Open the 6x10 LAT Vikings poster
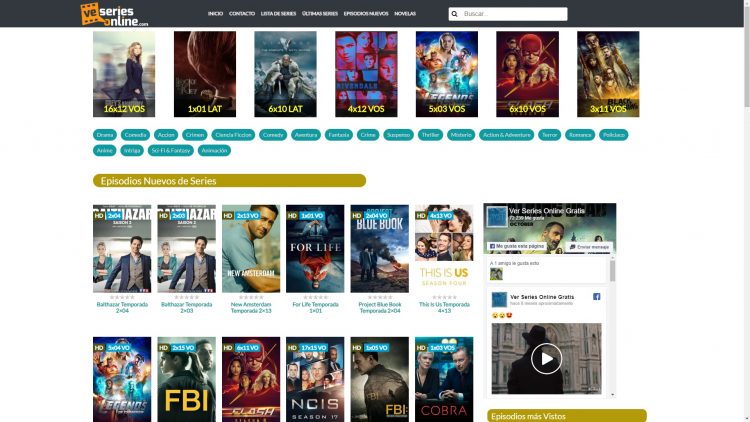This screenshot has width=750, height=422. pos(285,74)
